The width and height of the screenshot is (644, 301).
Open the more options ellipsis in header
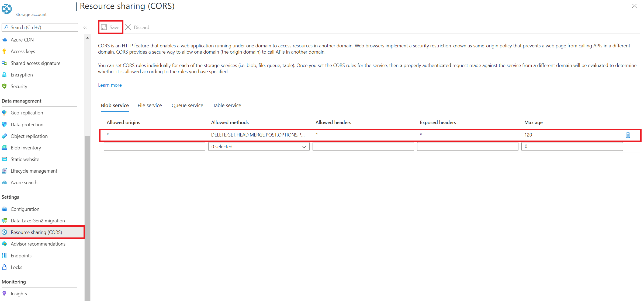tap(186, 6)
